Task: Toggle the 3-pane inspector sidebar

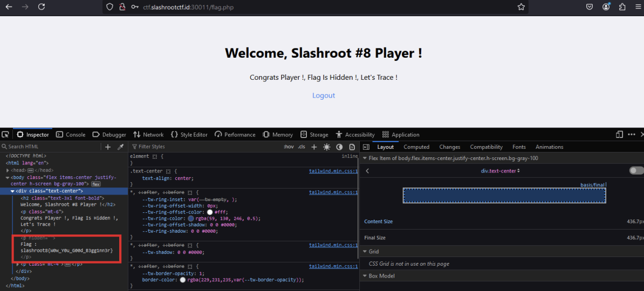Action: pyautogui.click(x=366, y=147)
